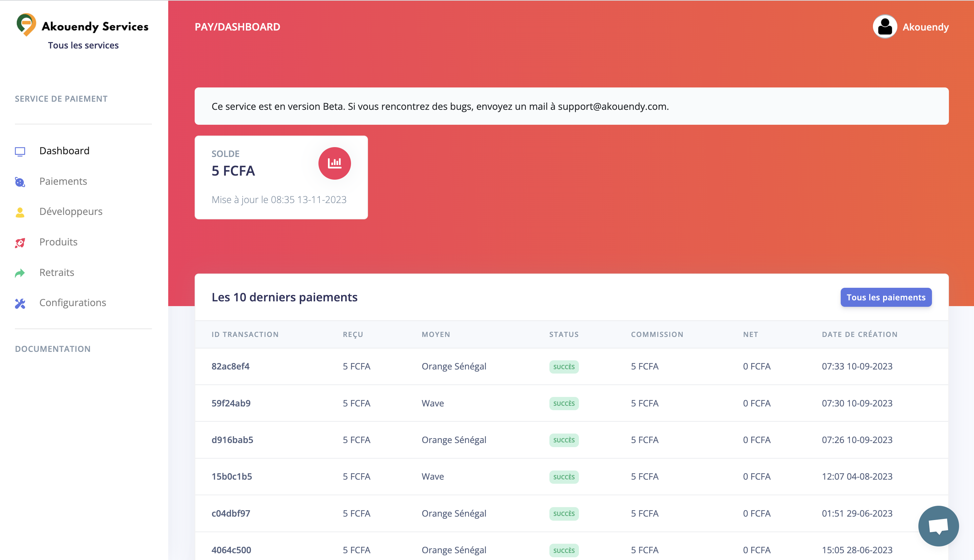974x560 pixels.
Task: Click the Dashboard monitor icon
Action: pos(20,152)
